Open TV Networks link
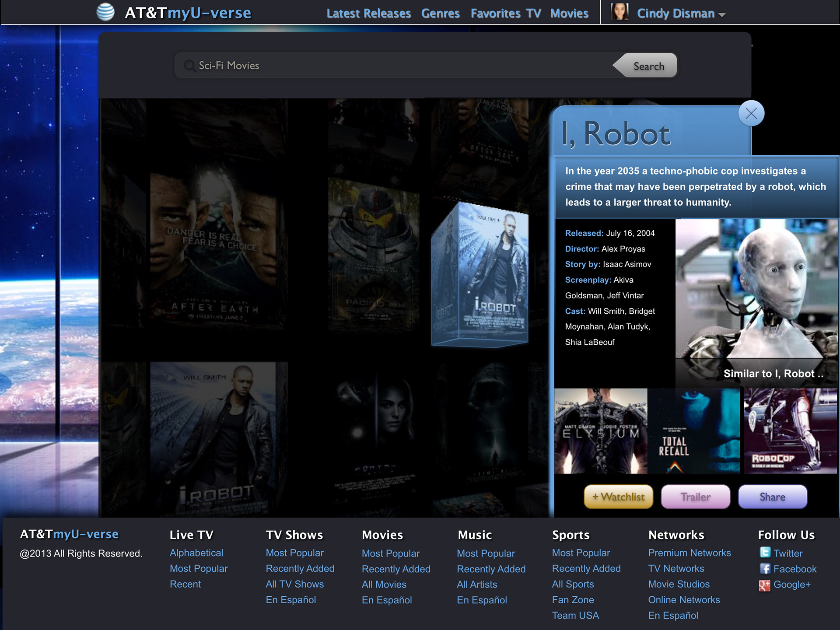Viewport: 840px width, 630px height. click(676, 568)
